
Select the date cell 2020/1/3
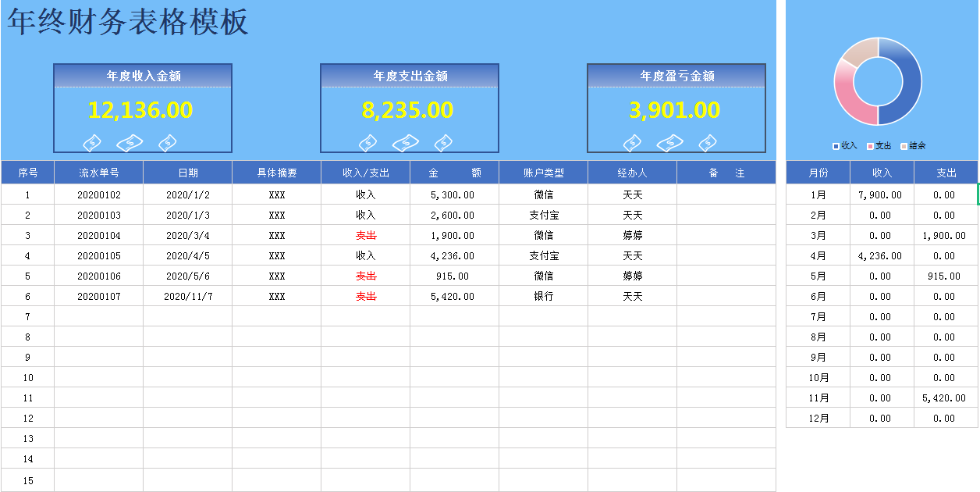[188, 215]
